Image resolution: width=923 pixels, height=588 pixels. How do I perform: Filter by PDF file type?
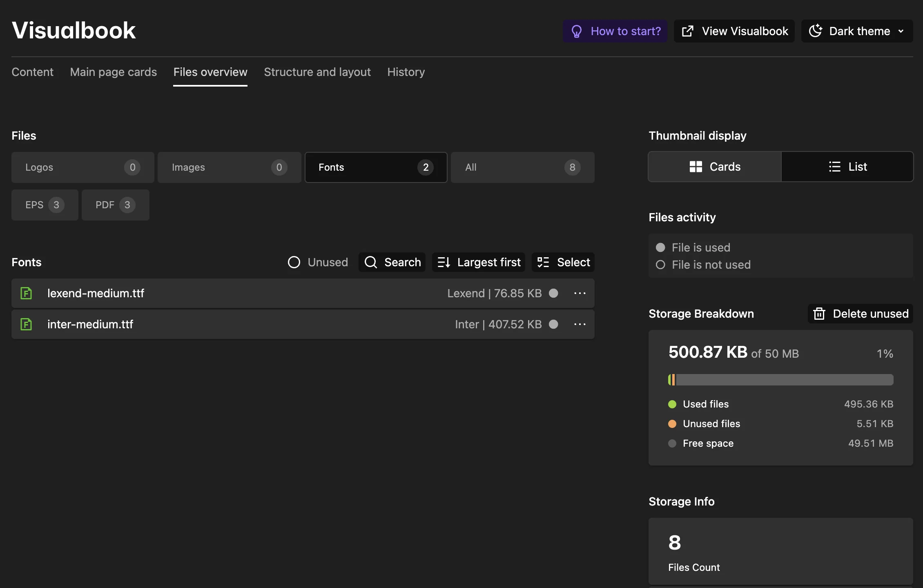coord(116,205)
